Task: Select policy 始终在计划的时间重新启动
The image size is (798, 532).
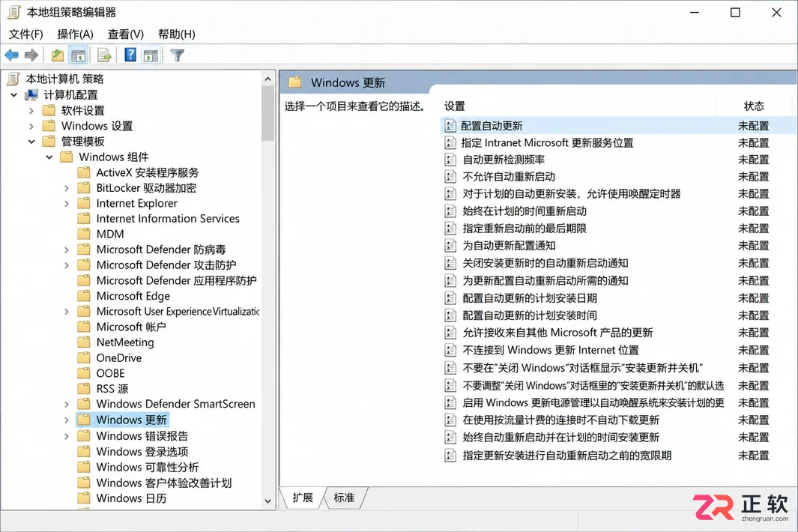Action: [x=525, y=211]
